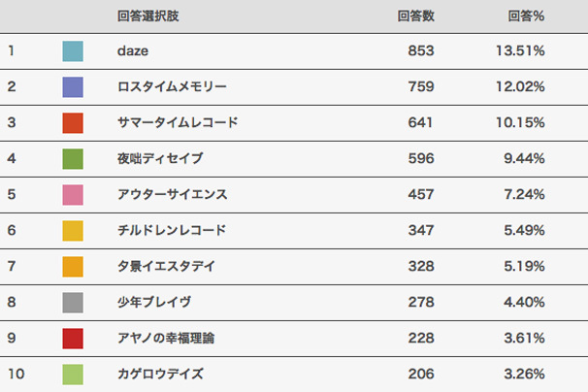
Task: Click the gray swatch beside 少年ブレイヴ
Action: point(73,303)
